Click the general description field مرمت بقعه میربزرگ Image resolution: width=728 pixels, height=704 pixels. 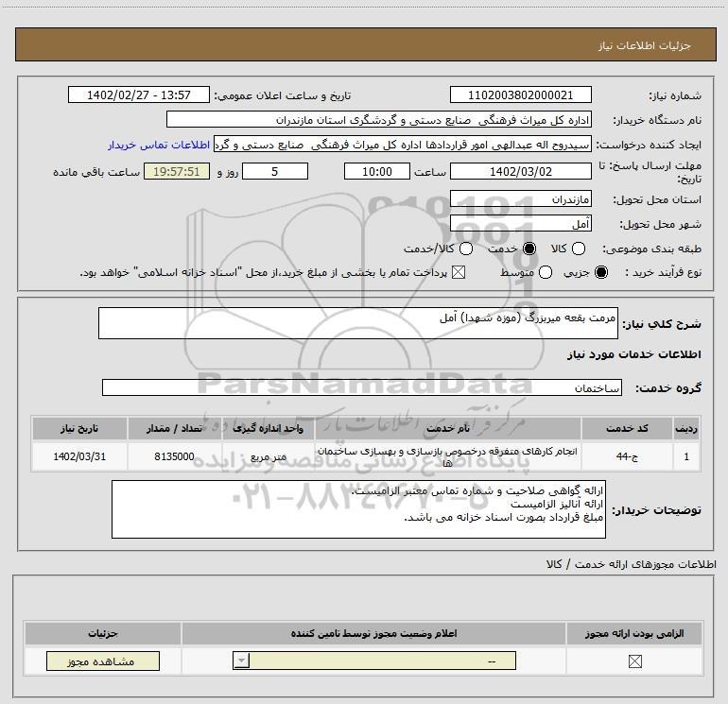(x=358, y=323)
